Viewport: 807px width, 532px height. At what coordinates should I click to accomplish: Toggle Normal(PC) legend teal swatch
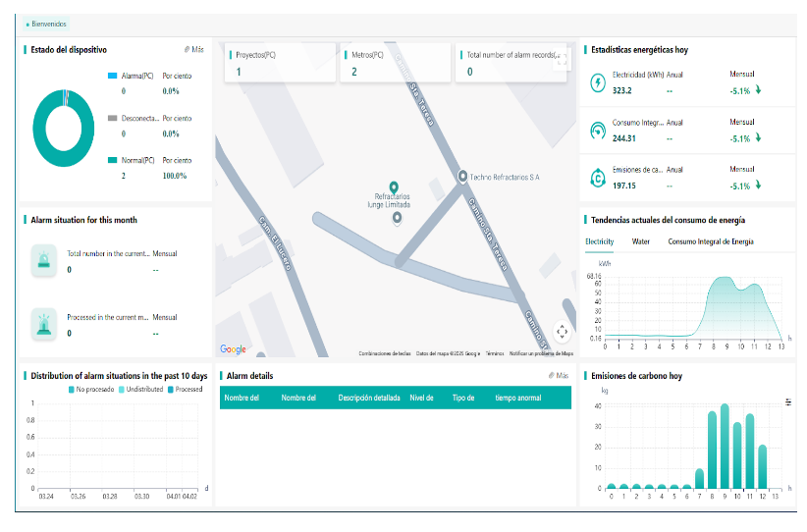click(112, 160)
